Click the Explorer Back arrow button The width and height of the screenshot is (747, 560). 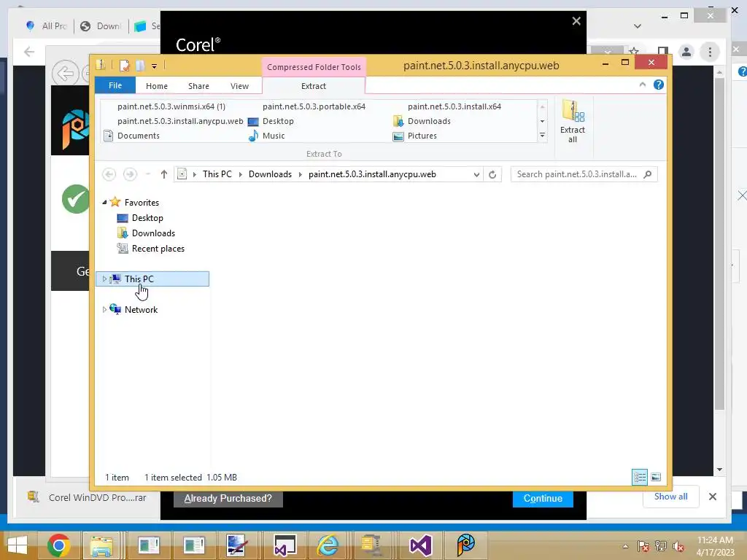tap(109, 174)
